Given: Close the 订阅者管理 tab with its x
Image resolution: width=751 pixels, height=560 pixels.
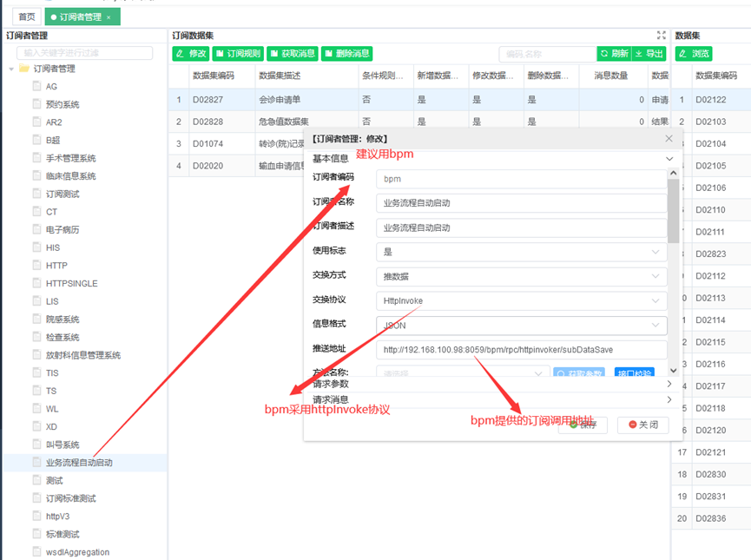Looking at the screenshot, I should [x=109, y=17].
